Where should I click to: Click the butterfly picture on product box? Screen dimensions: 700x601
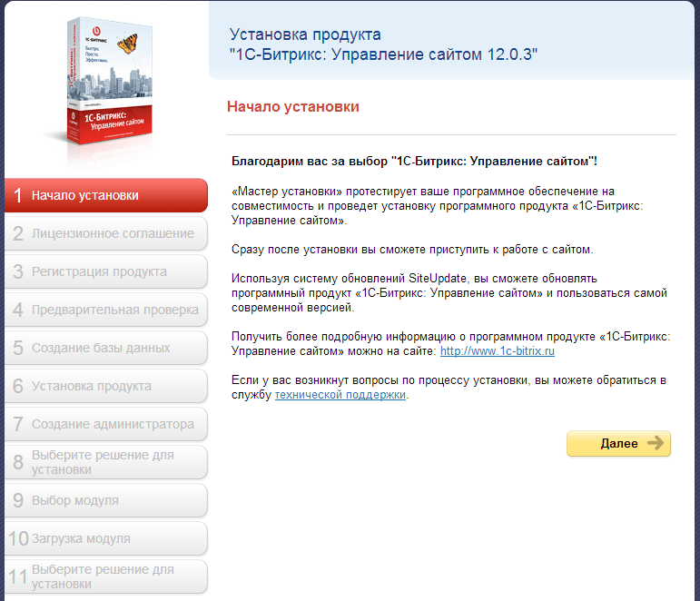[x=128, y=44]
